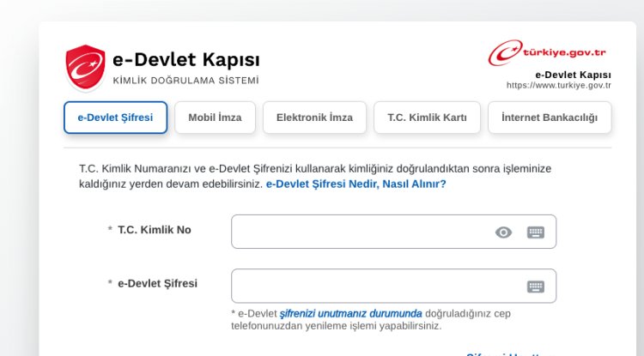Click the 'e-Devlet Kapısı' heading text
Viewport: 644px width, 356px height.
186,60
